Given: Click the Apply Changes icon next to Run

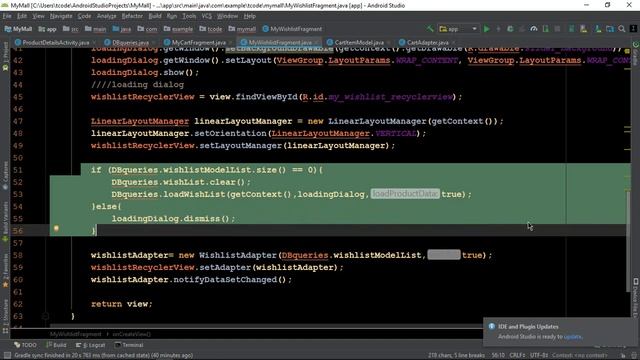Looking at the screenshot, I should (x=498, y=29).
